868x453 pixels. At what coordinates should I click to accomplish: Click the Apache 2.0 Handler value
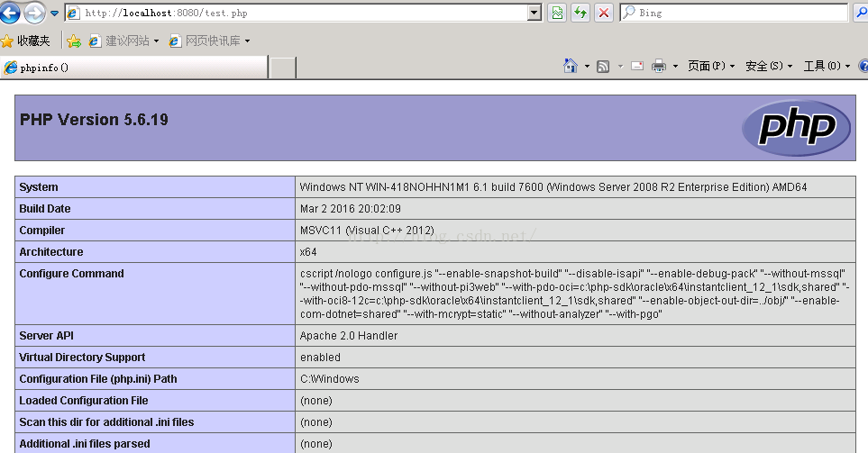click(x=349, y=336)
